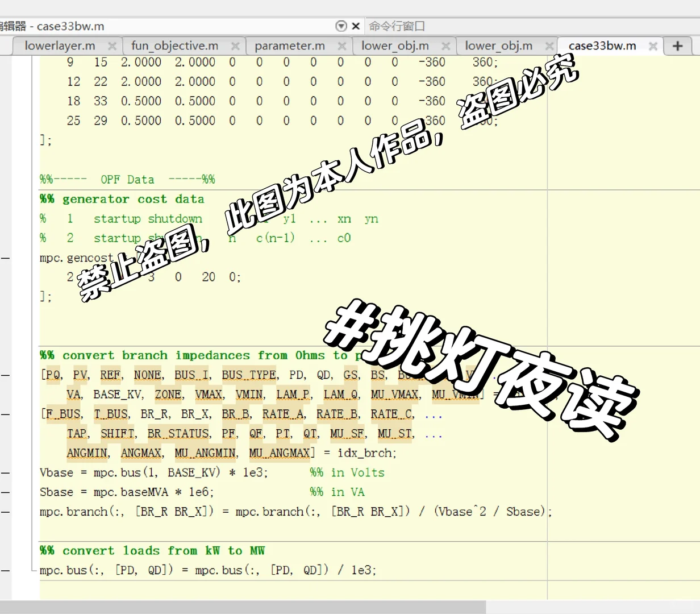Click the '%% convert branch impedances' section header
The height and width of the screenshot is (614, 700).
[200, 355]
